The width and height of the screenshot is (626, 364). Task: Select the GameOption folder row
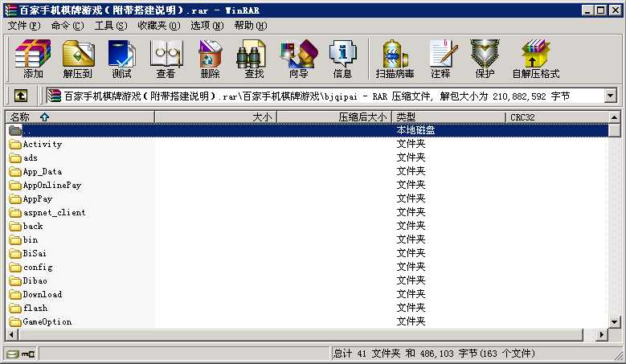click(x=307, y=321)
